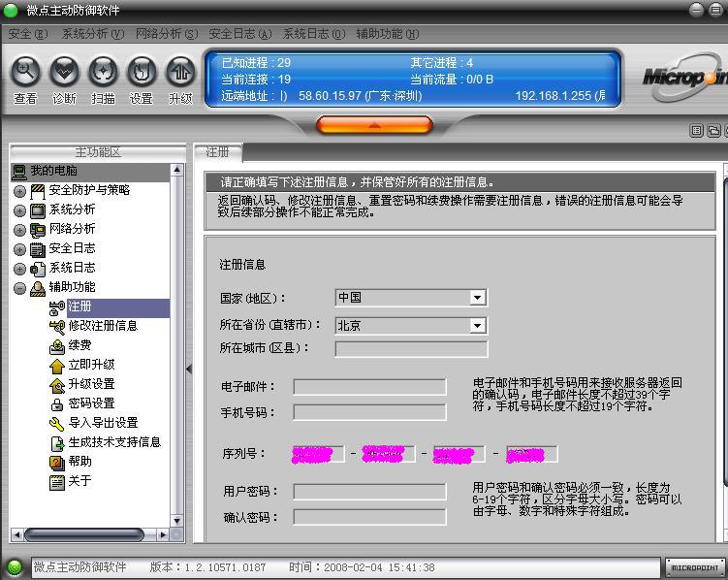Click the orange collapse panel button
728x580 pixels.
coord(374,125)
